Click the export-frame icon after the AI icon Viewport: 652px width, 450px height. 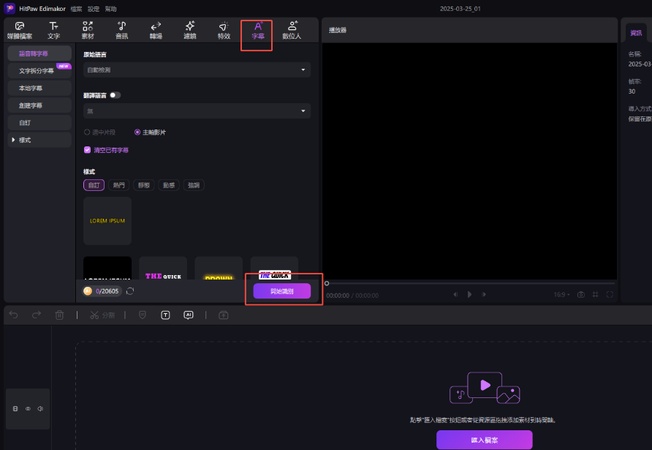click(223, 315)
